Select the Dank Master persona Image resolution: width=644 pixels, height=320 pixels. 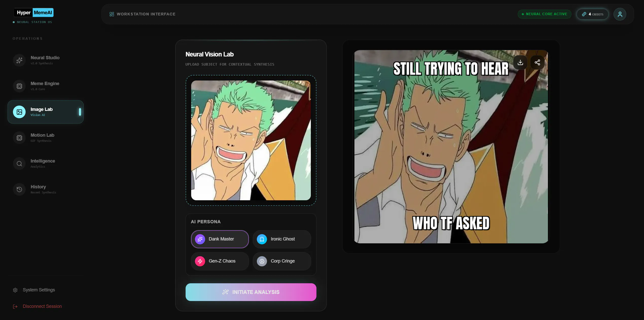[220, 239]
